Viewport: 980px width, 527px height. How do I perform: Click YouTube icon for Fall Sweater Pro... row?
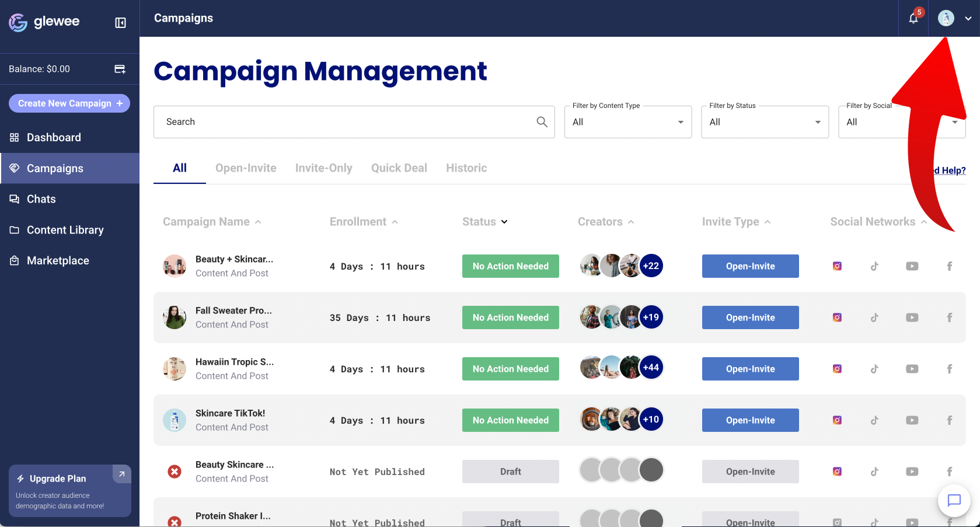[912, 317]
